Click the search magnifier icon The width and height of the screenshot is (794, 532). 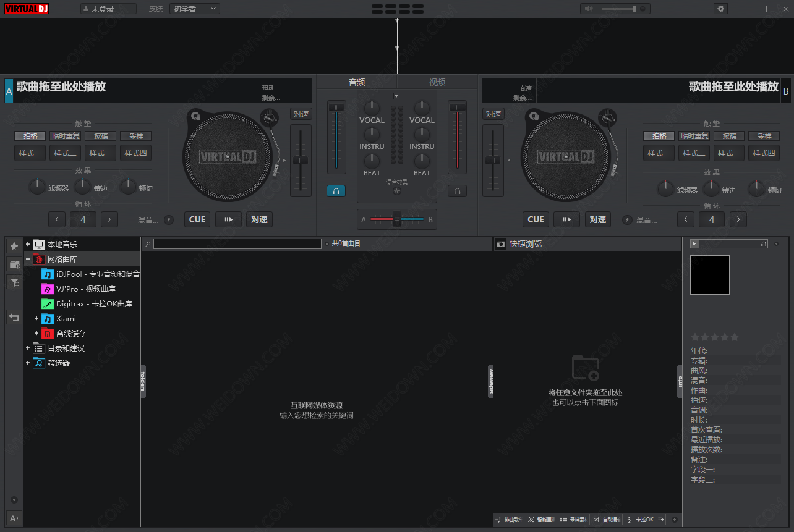[x=148, y=244]
